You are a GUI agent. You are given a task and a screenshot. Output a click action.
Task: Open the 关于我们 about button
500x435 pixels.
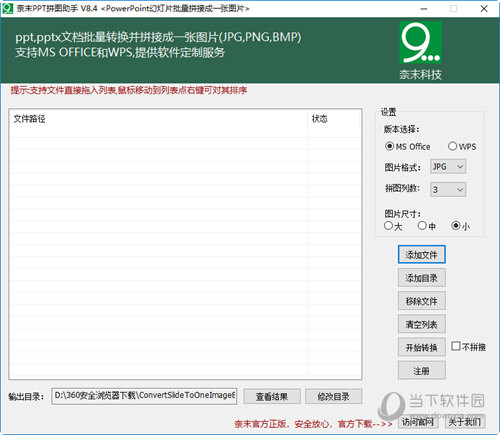(465, 422)
